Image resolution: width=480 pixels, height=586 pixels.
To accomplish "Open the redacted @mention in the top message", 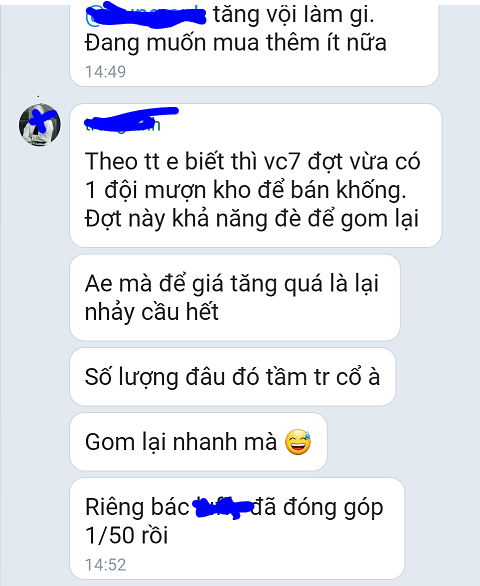I will click(145, 15).
